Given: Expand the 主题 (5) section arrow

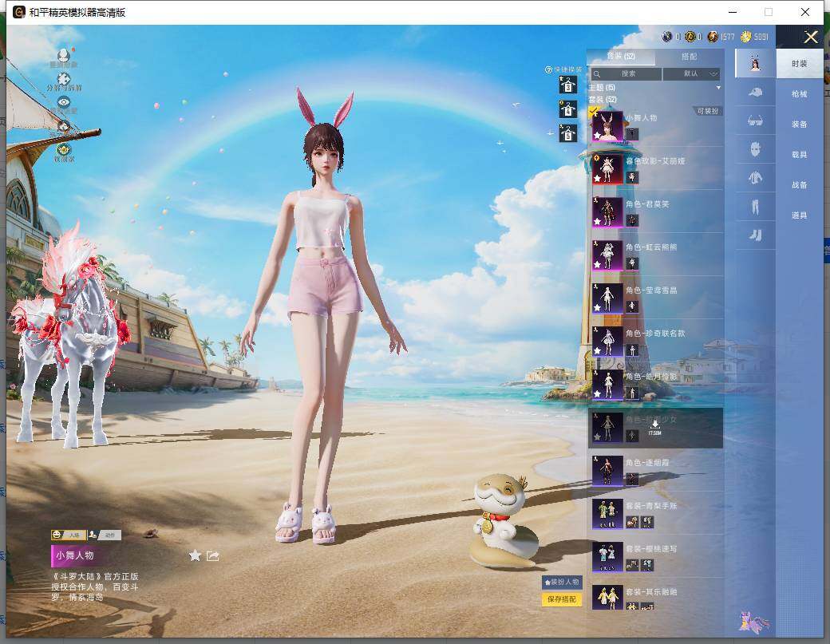Looking at the screenshot, I should pyautogui.click(x=718, y=88).
